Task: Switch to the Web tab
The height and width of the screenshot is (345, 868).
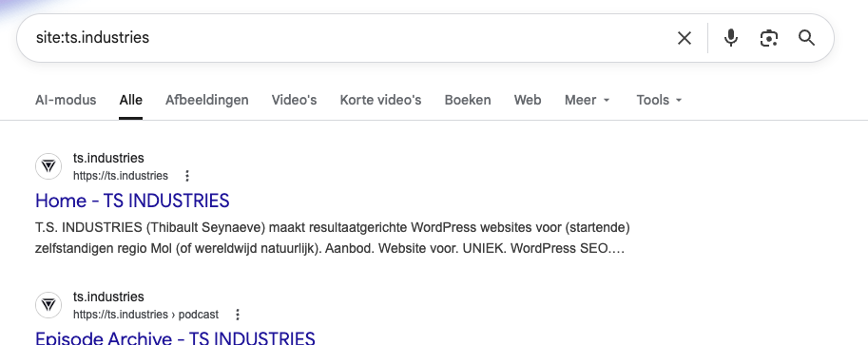Action: click(x=528, y=100)
